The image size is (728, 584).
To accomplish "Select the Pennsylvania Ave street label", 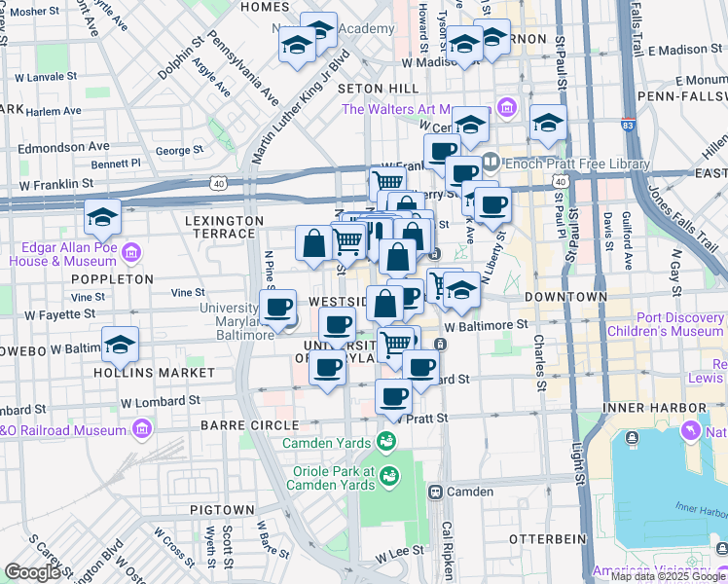I will 242,68.
